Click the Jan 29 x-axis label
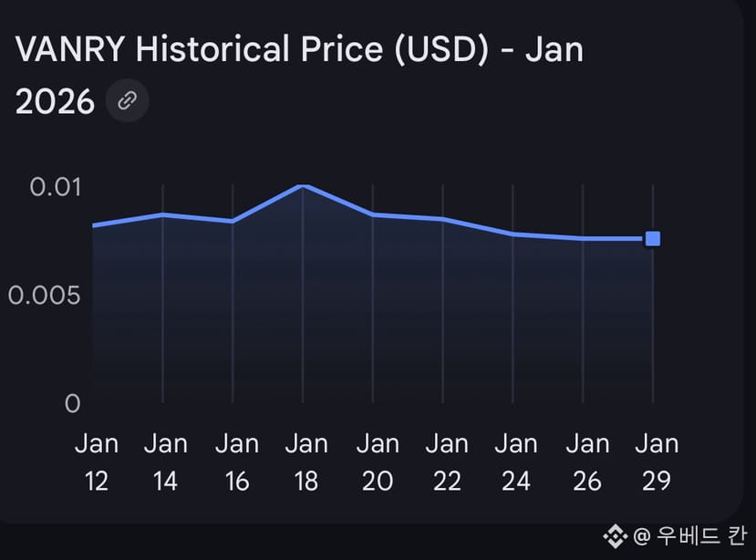The image size is (756, 560). coord(657,462)
